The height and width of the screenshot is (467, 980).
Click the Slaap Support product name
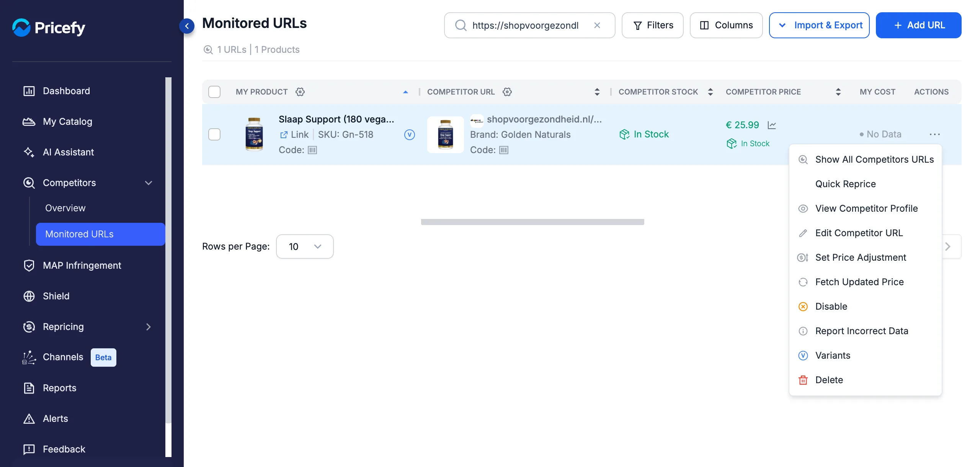coord(336,119)
